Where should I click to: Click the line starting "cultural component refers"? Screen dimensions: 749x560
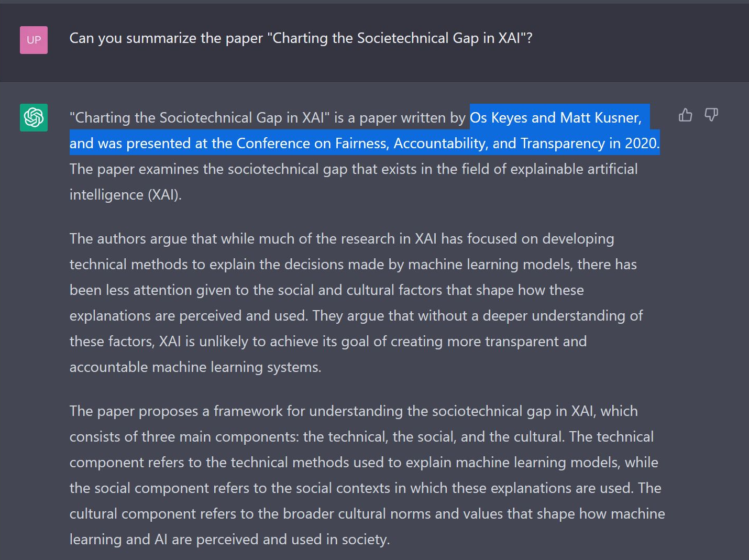point(367,513)
